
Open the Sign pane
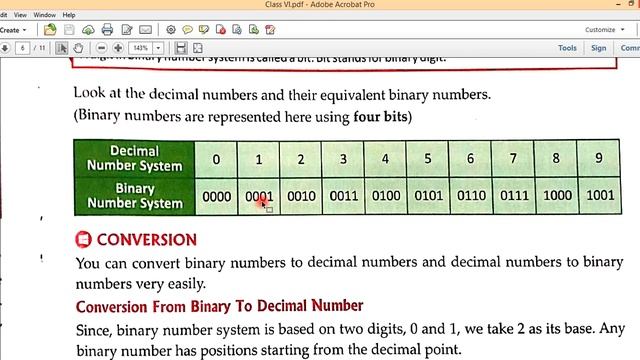pos(598,48)
